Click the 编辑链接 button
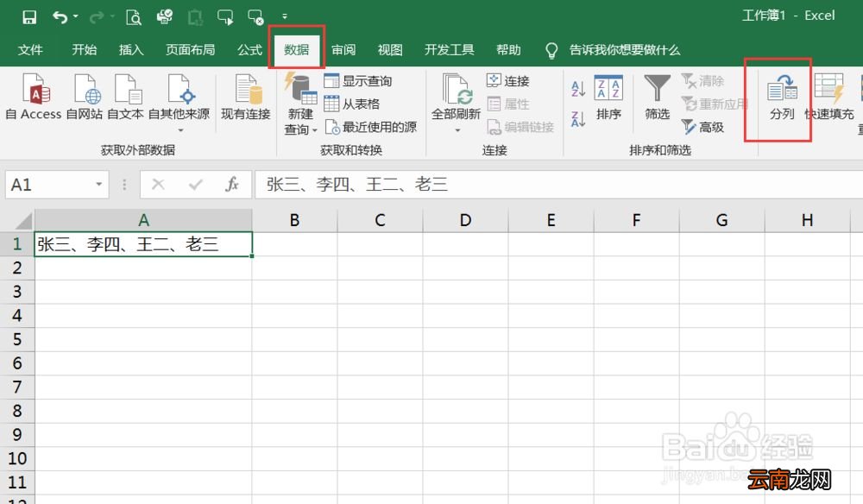This screenshot has width=863, height=504. click(x=520, y=127)
